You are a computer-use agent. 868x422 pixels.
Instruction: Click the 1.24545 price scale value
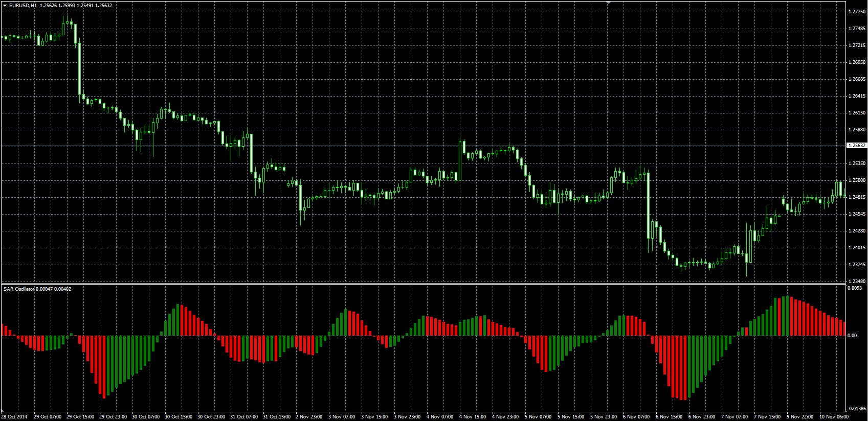click(x=857, y=214)
